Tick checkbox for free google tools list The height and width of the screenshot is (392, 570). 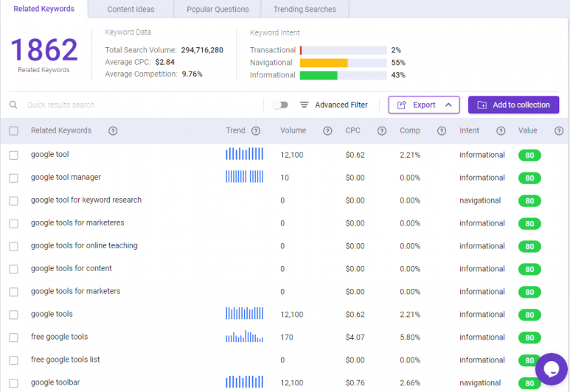[x=13, y=360]
